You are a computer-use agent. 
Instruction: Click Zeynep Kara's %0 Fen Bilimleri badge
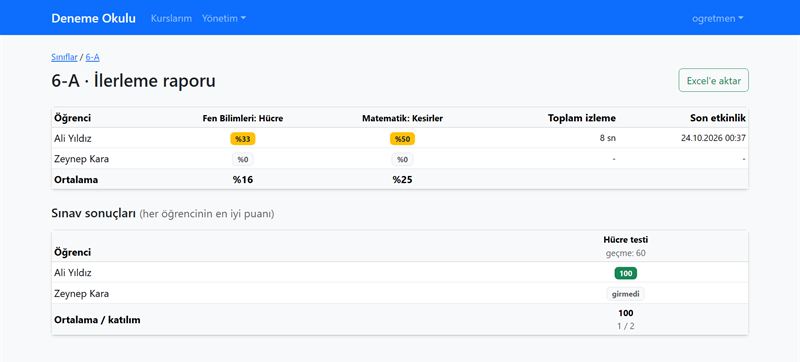(x=243, y=160)
